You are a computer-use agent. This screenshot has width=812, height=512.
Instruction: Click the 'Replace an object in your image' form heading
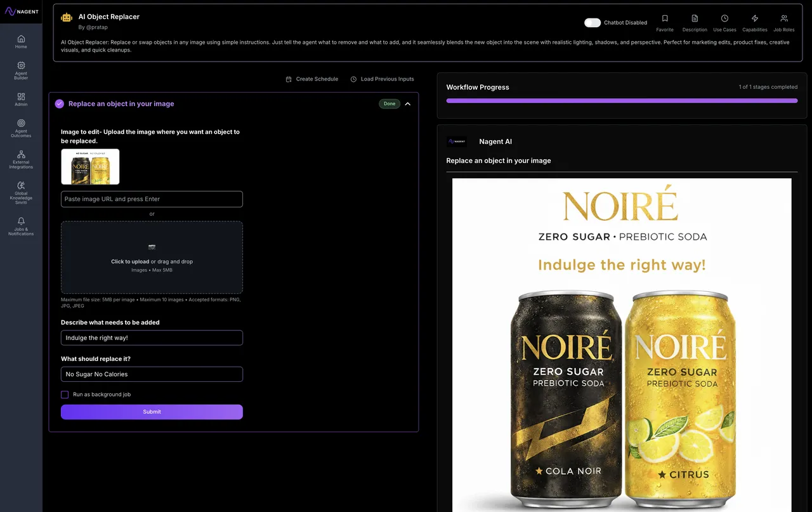pyautogui.click(x=121, y=104)
